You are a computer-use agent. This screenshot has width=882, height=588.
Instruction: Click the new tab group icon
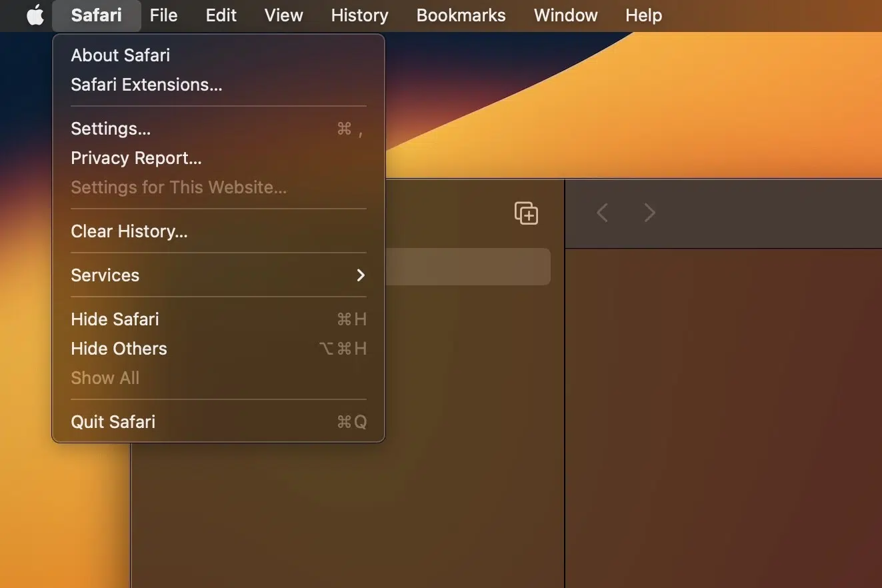click(526, 213)
